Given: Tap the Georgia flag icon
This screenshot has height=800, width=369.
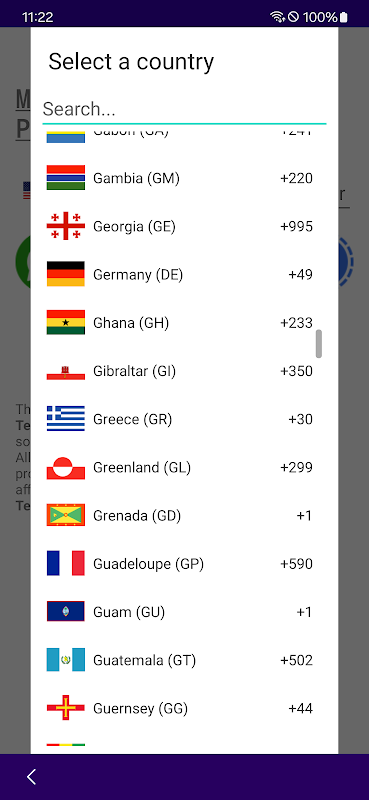Looking at the screenshot, I should click(66, 226).
